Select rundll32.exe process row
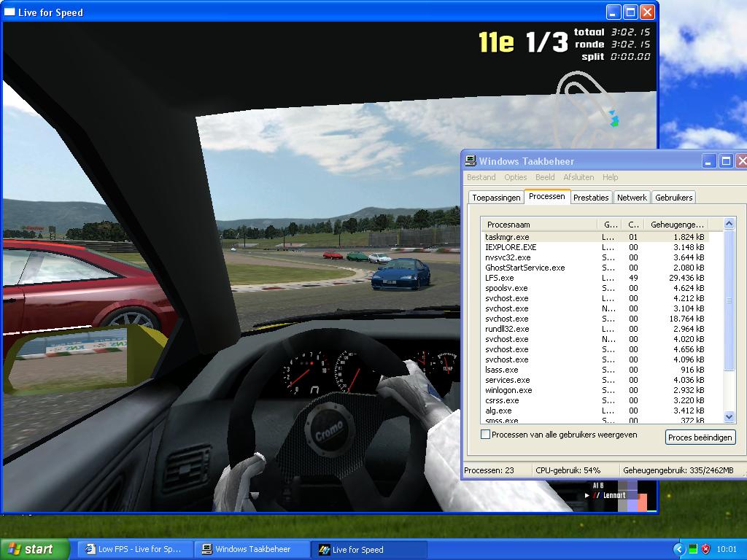 pyautogui.click(x=595, y=329)
